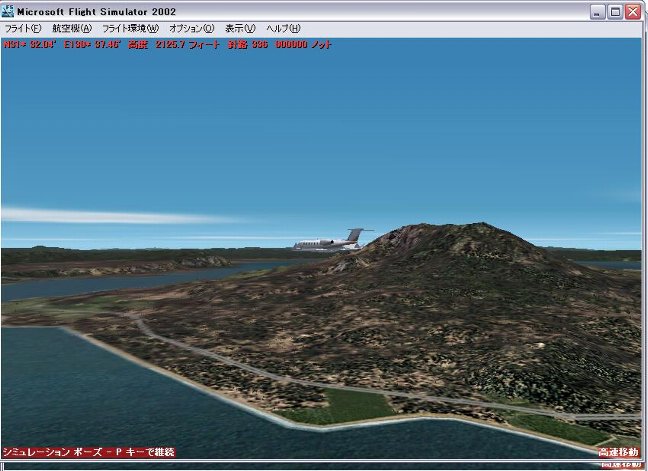Minimize the Flight Simulator window
The image size is (648, 471).
point(597,11)
